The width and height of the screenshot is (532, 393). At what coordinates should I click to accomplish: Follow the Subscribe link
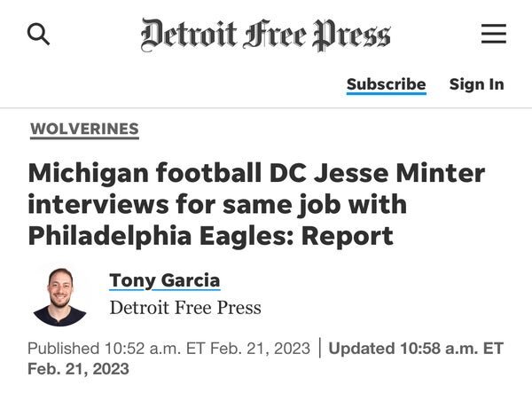(x=386, y=84)
